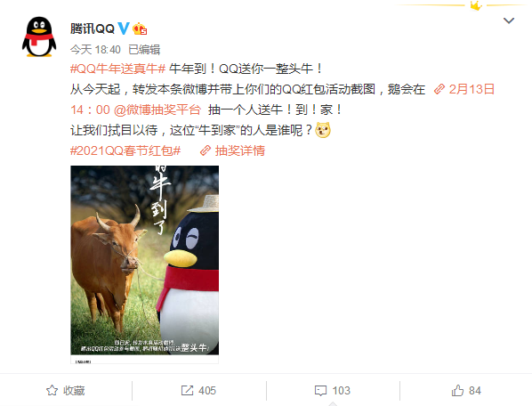
Task: Click the crown membership badge icon
Action: pyautogui.click(x=140, y=28)
